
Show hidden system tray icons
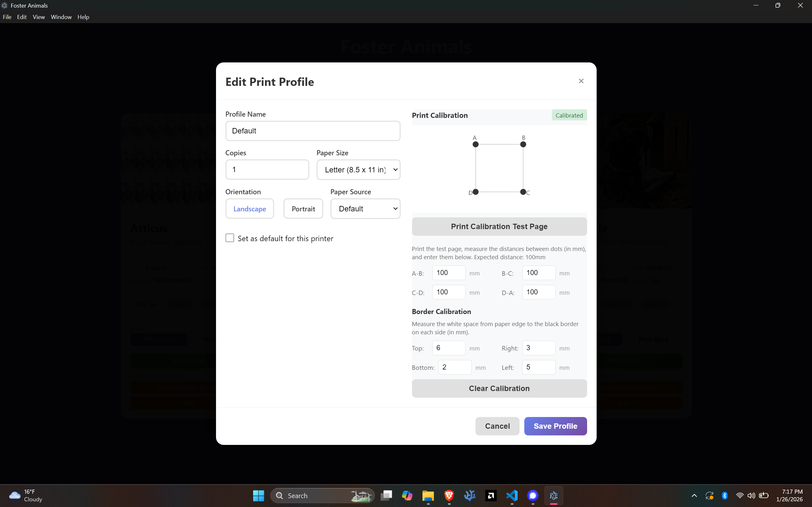(694, 495)
